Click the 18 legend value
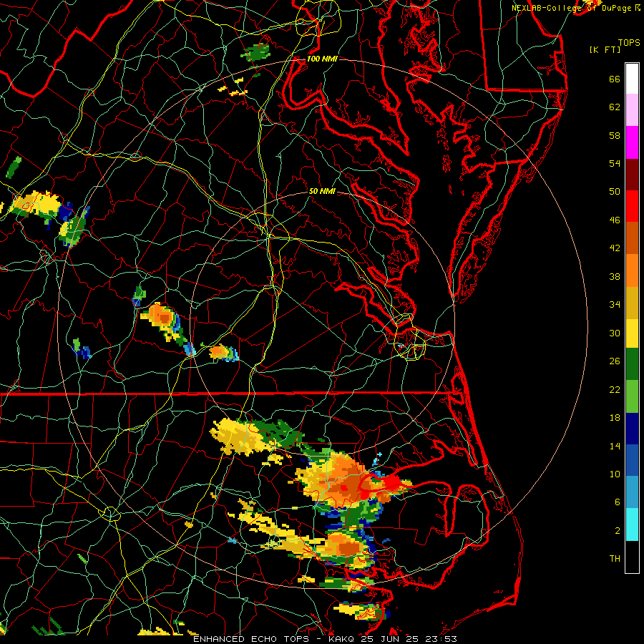644x644 pixels. [x=615, y=418]
